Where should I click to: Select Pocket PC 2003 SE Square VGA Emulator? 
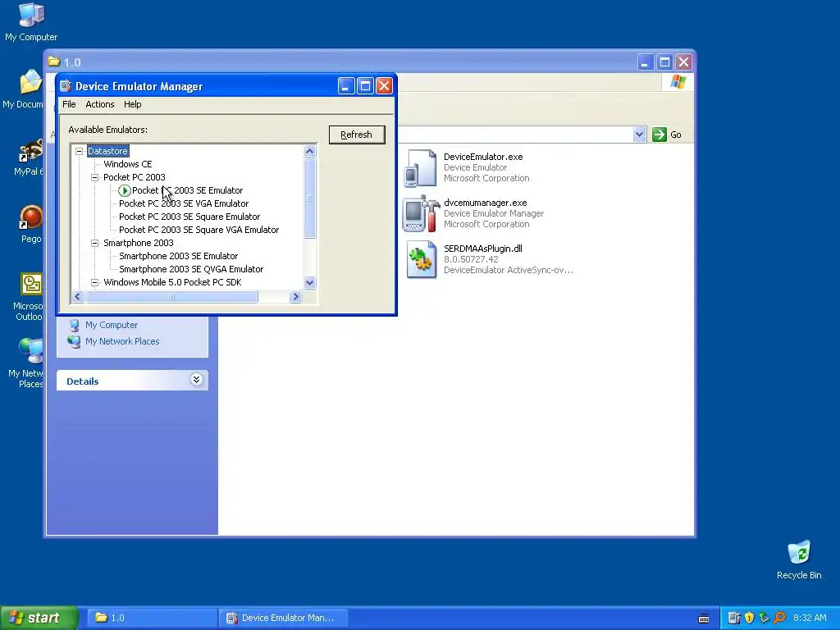(x=199, y=230)
